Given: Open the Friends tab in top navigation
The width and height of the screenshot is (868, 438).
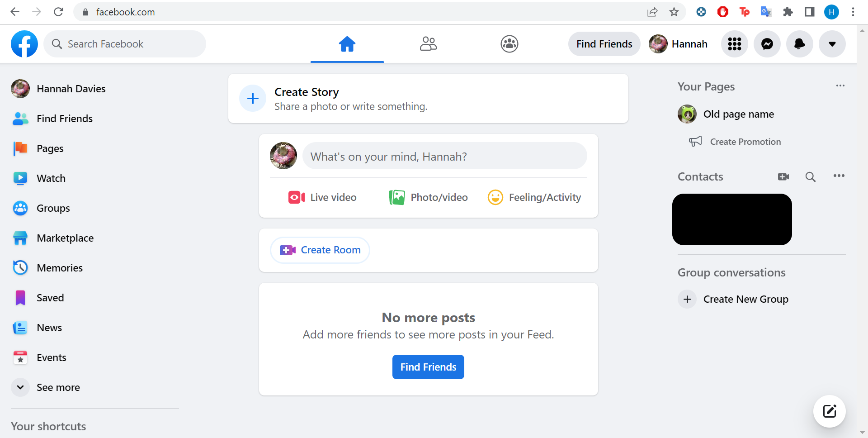Looking at the screenshot, I should [x=428, y=44].
